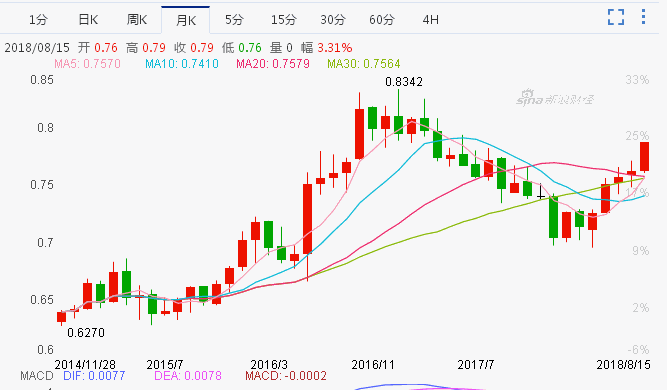
Task: Click the 0.8342 high price marker
Action: click(404, 82)
